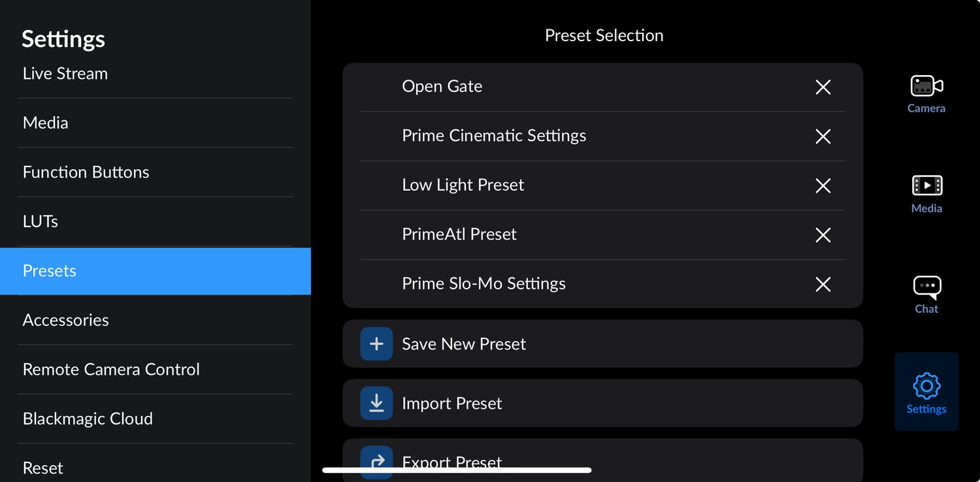Open the Live Stream settings section
This screenshot has width=980, height=482.
pos(65,74)
